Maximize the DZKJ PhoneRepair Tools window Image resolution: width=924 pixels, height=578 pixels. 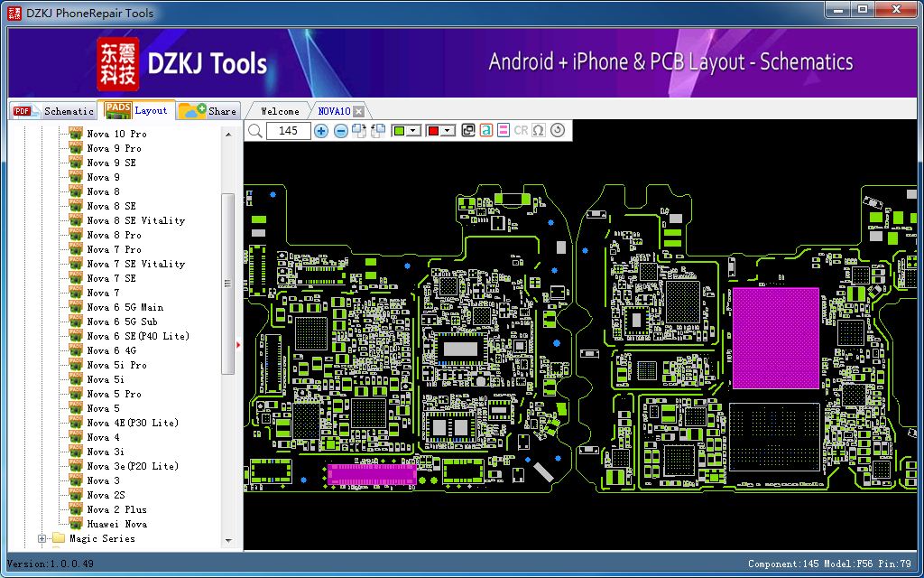(862, 9)
